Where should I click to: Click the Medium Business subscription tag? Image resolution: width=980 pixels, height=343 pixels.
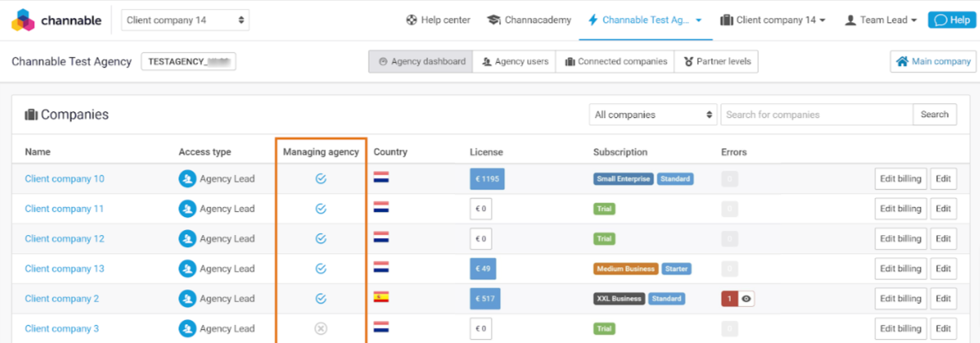point(625,269)
